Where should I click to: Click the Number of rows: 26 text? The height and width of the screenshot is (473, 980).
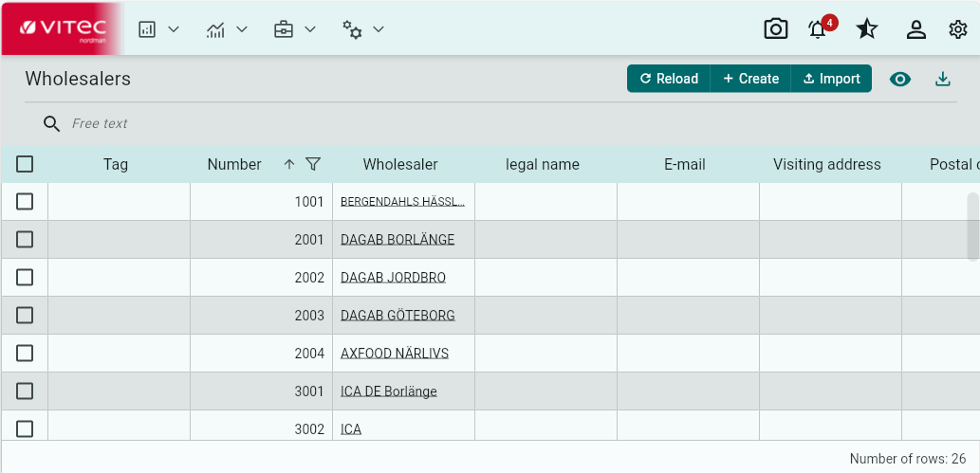pos(908,459)
